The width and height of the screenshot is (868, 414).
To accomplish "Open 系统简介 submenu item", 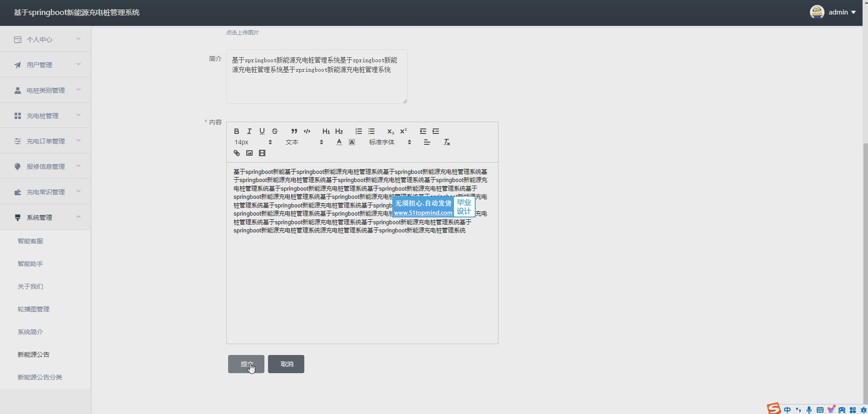I will [x=45, y=332].
